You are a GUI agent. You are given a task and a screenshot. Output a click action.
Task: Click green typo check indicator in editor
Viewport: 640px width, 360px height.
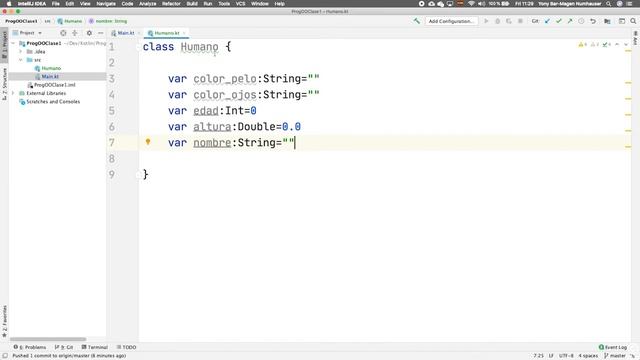coord(607,44)
